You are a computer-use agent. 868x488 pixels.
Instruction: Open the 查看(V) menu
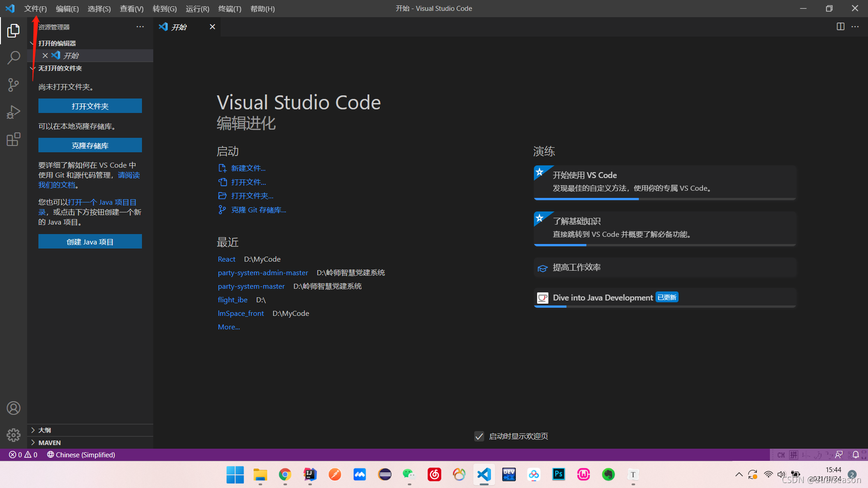coord(132,9)
